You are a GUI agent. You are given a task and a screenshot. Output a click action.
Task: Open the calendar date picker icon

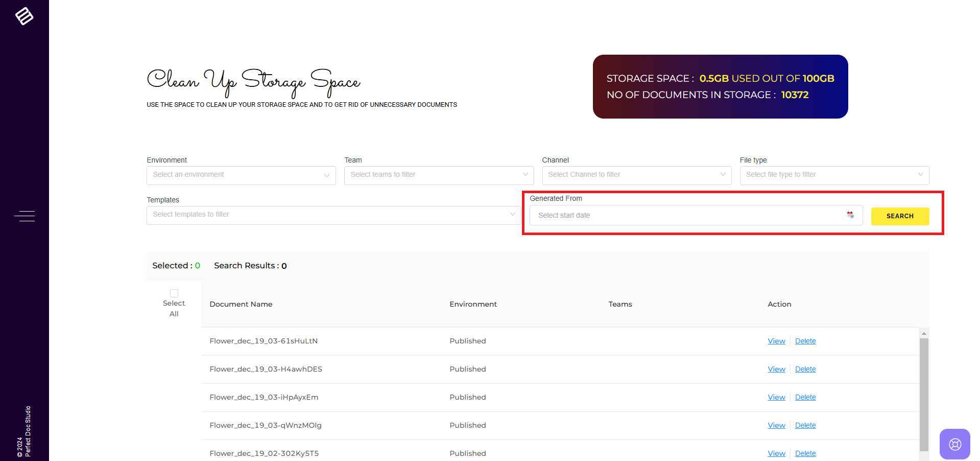(x=850, y=215)
